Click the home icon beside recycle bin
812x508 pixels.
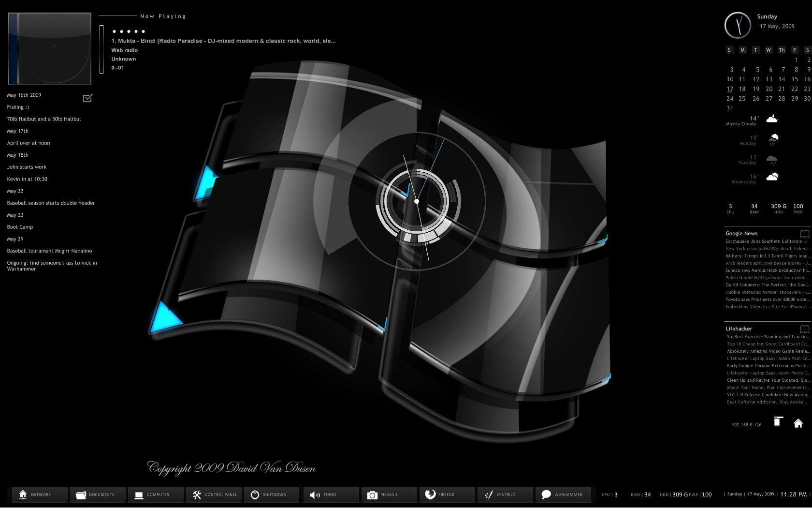(x=798, y=423)
